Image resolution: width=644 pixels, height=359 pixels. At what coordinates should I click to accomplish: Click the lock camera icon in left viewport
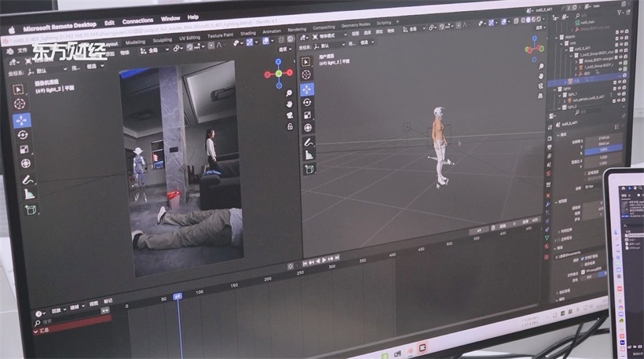pyautogui.click(x=290, y=126)
